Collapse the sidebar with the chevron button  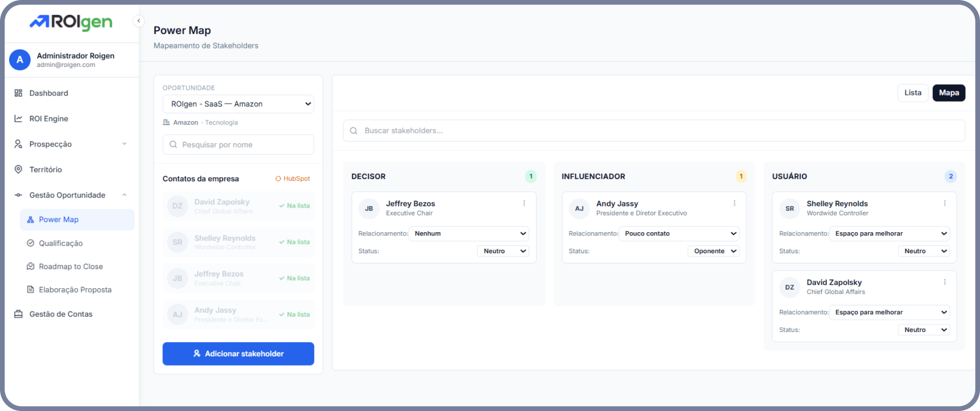(138, 21)
